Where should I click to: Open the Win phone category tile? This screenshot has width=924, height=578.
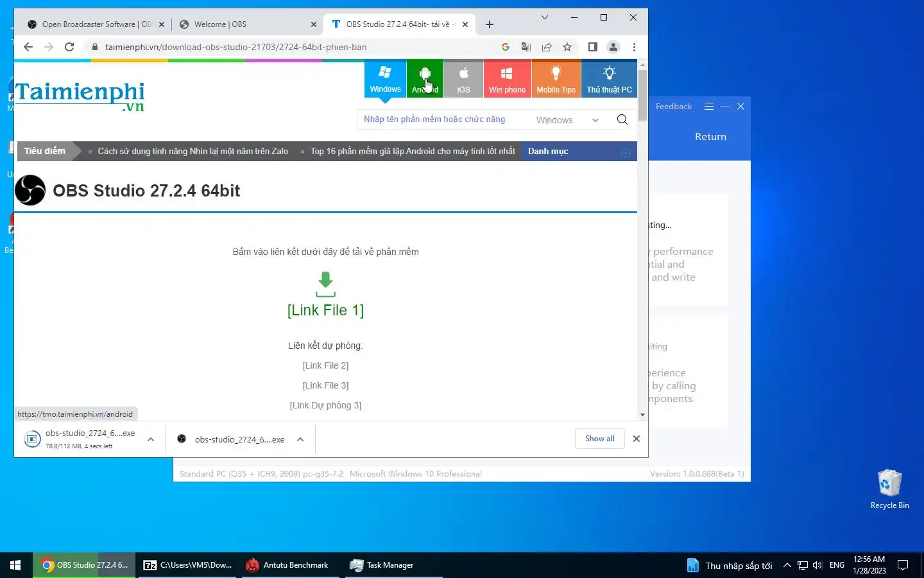pos(507,79)
